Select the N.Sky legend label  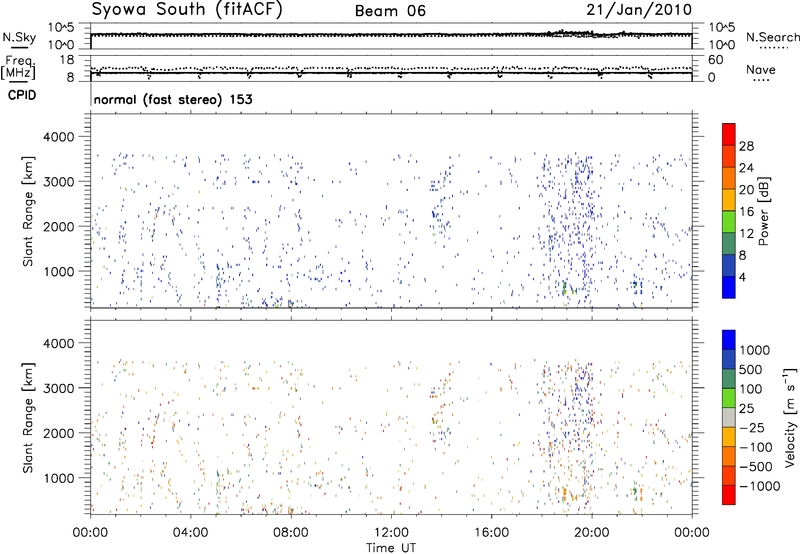click(19, 37)
